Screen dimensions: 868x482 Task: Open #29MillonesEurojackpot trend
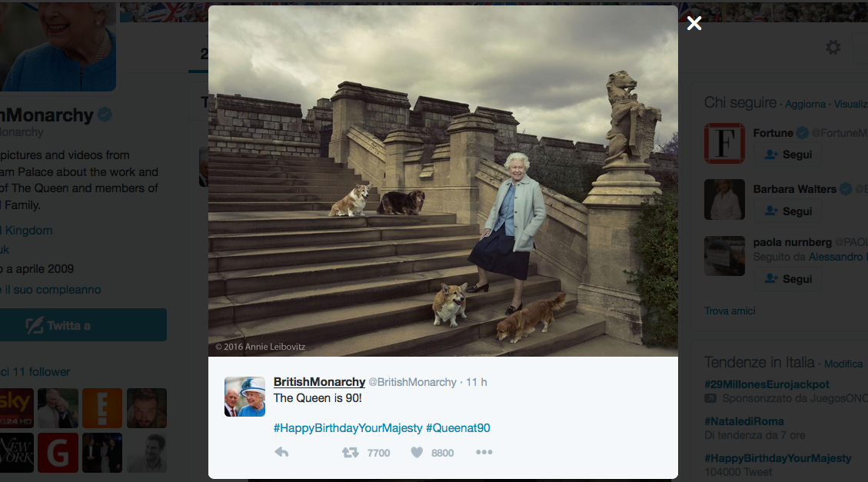tap(767, 384)
